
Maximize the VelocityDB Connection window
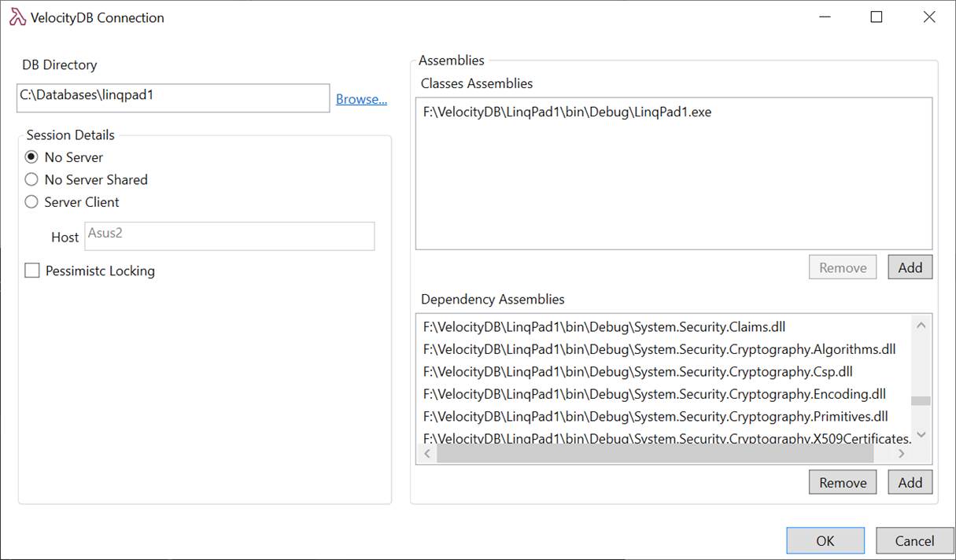click(877, 17)
